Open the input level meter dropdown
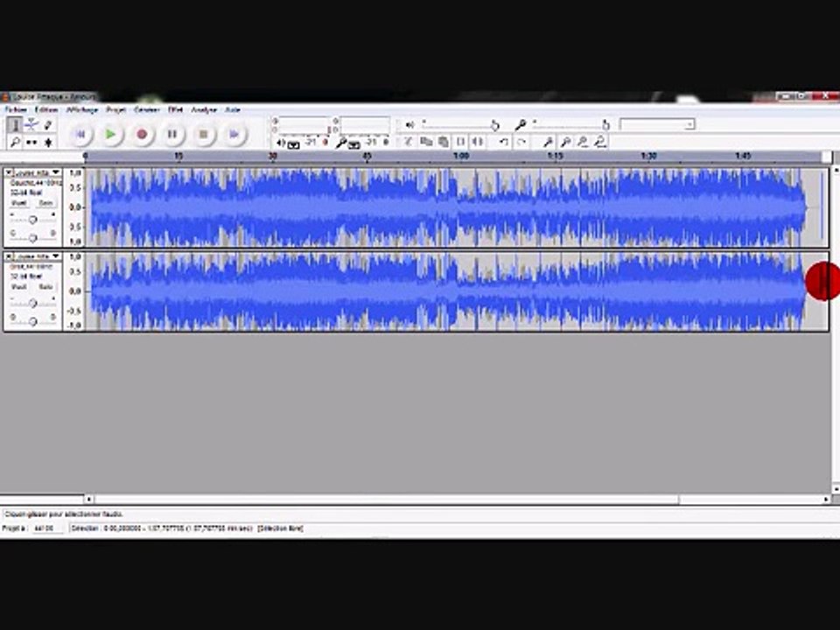The height and width of the screenshot is (630, 840). [x=354, y=143]
